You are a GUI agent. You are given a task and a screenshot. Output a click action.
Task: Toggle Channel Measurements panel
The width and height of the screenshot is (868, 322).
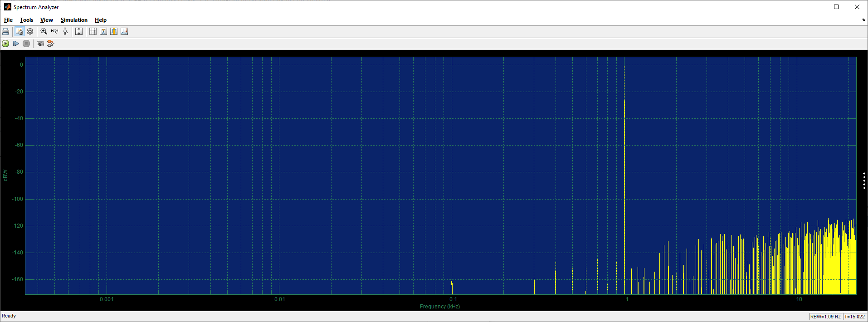point(114,31)
